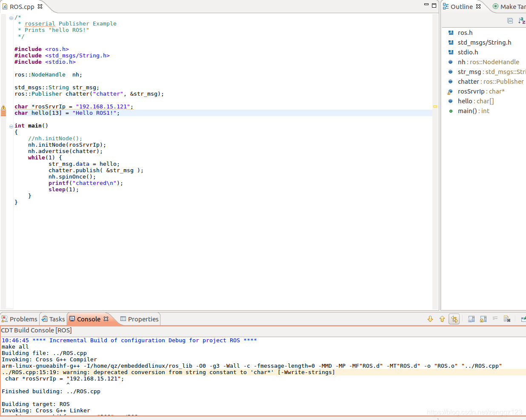Click the arm-linux-gnueabihf-g++ command line
The height and width of the screenshot is (420, 526).
pyautogui.click(x=252, y=366)
